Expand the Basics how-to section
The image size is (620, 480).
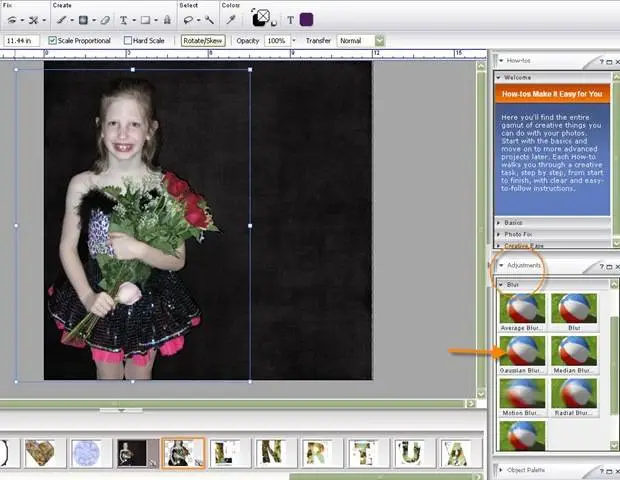pos(513,222)
